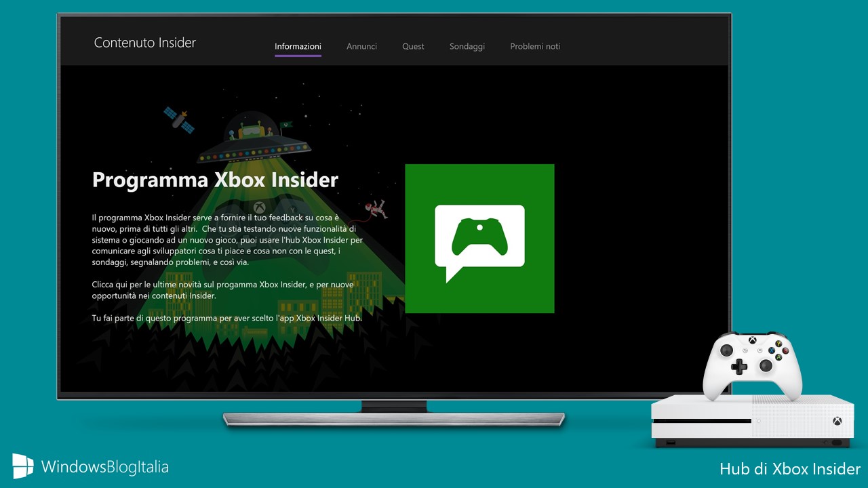Open the Problemi noti tab
The width and height of the screenshot is (868, 488).
point(535,47)
